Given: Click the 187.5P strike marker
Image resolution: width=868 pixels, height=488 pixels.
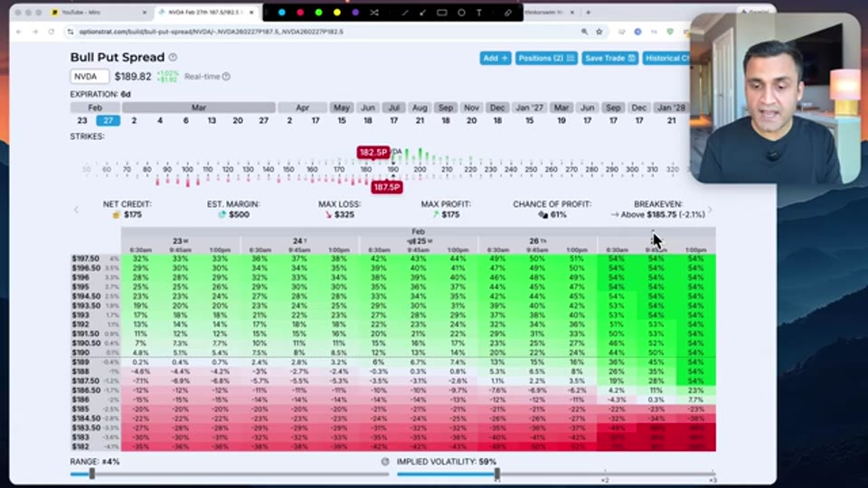Looking at the screenshot, I should [x=386, y=187].
